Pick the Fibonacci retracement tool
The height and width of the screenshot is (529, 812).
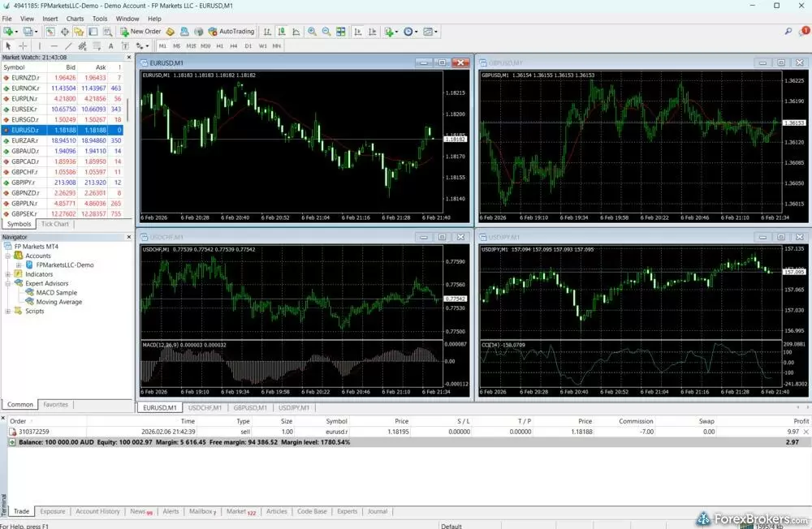tap(96, 46)
